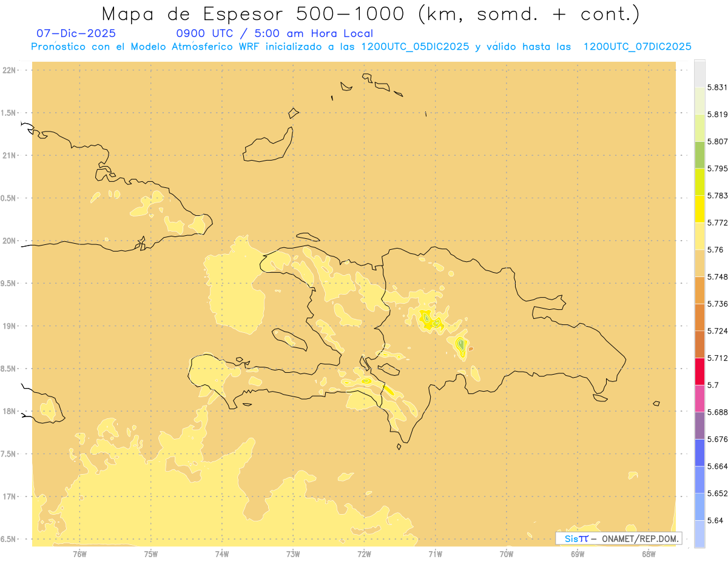The width and height of the screenshot is (728, 562).
Task: Click the '7.5N' latitude label
Action: (9, 453)
